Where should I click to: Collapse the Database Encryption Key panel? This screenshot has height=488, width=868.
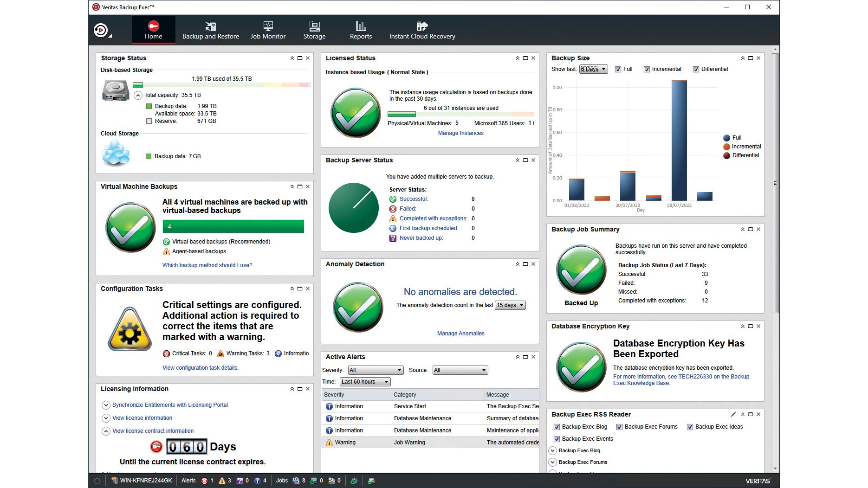pos(743,326)
